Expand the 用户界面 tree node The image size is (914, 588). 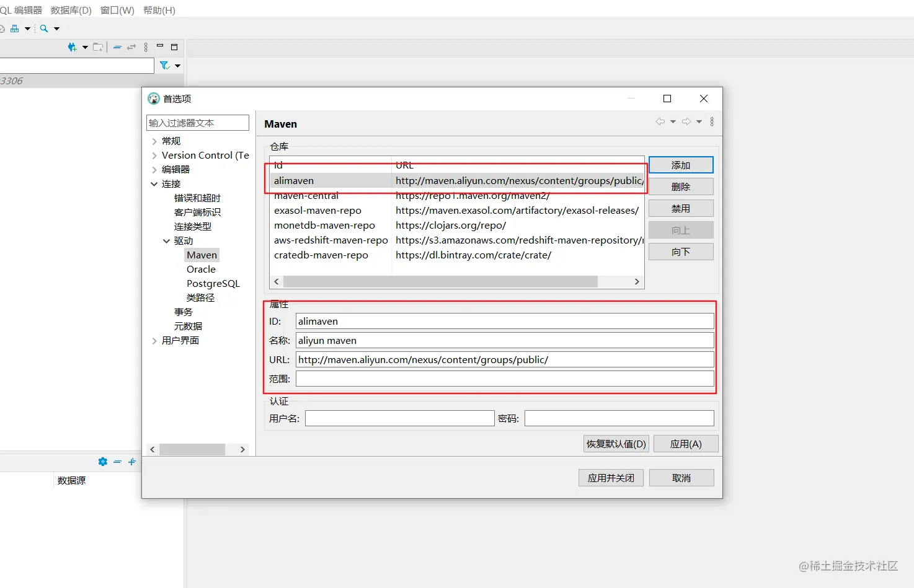tap(154, 341)
